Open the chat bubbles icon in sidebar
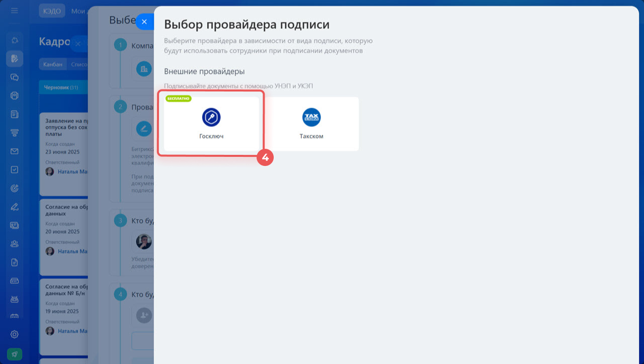 pyautogui.click(x=15, y=77)
